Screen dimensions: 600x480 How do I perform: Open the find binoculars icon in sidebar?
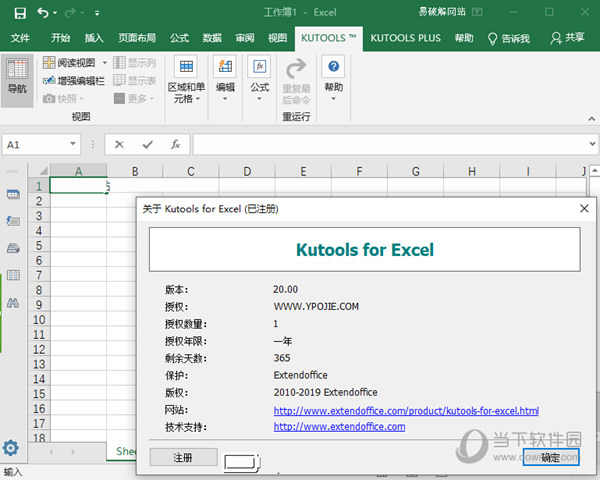[x=13, y=301]
